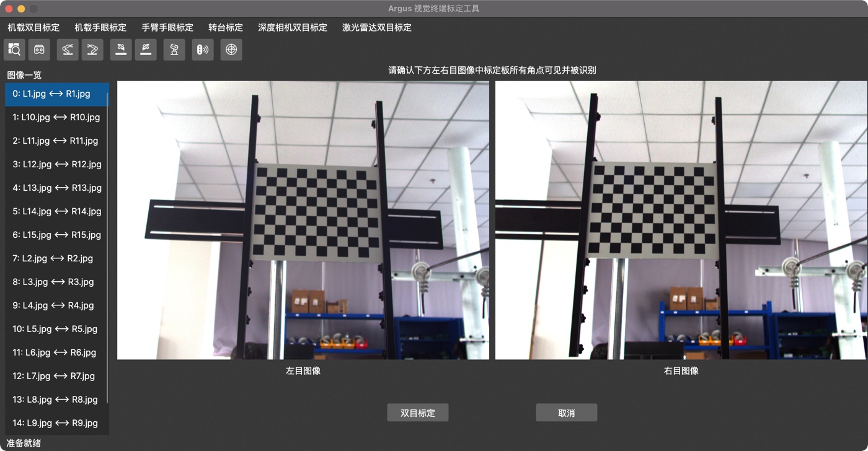Select image pair 7: L2.jpg ⟷ R2.jpg

point(56,258)
